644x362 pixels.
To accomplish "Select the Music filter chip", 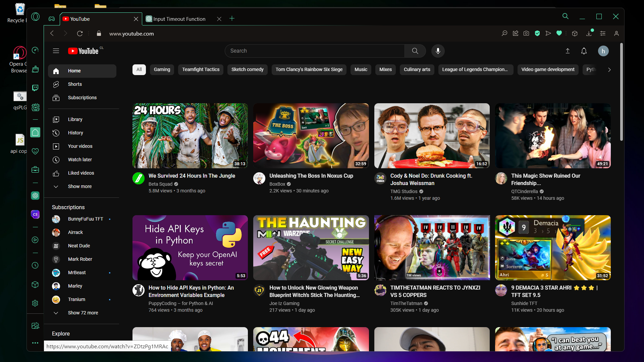I will pyautogui.click(x=361, y=69).
